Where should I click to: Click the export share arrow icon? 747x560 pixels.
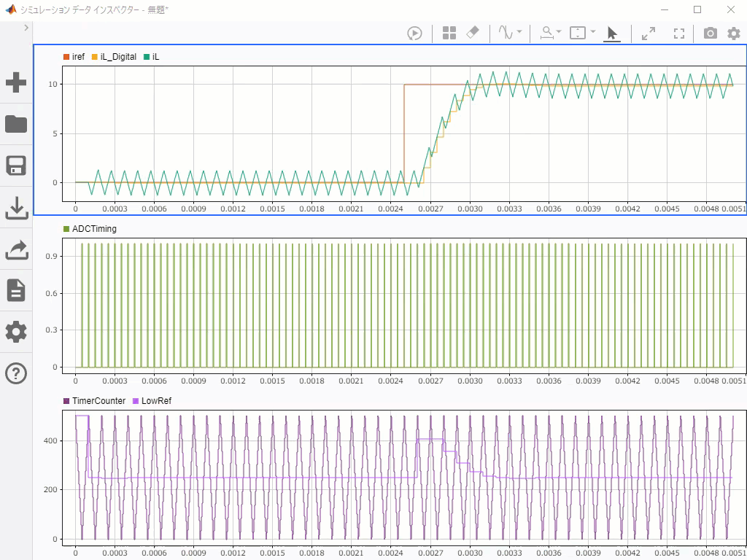click(16, 250)
